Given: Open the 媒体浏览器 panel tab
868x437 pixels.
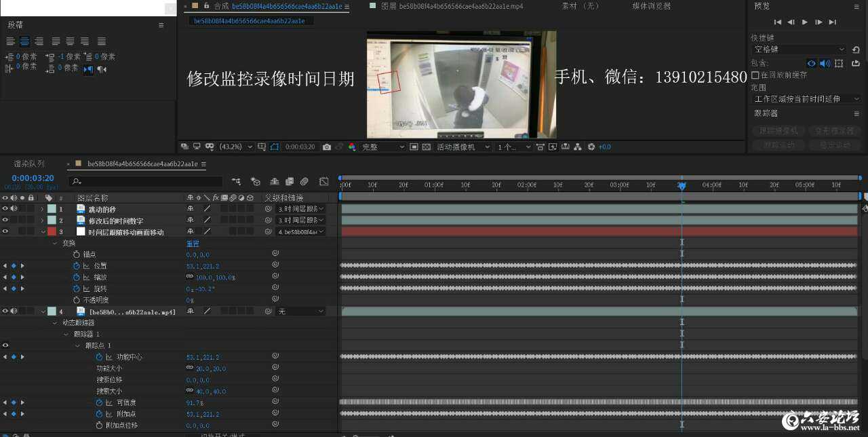Looking at the screenshot, I should click(651, 6).
